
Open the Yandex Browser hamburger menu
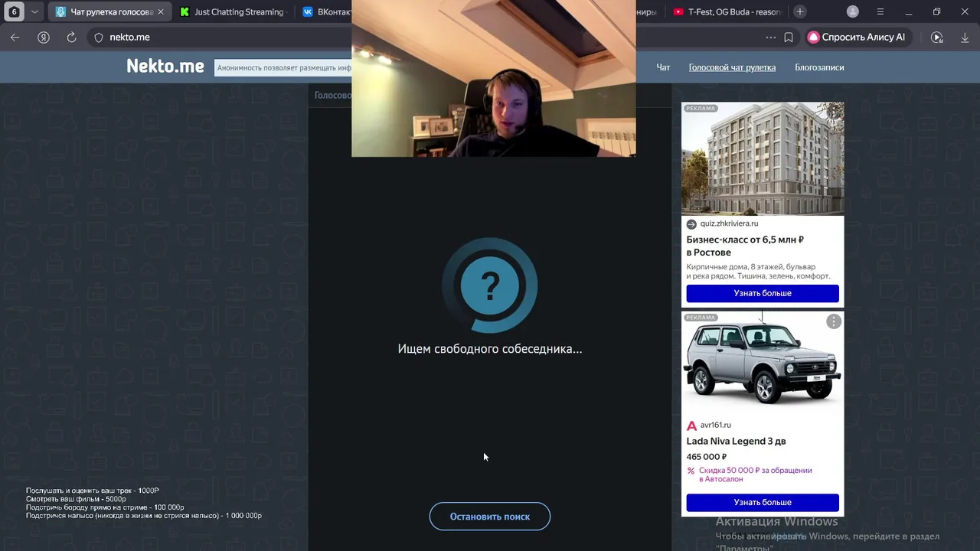[880, 11]
